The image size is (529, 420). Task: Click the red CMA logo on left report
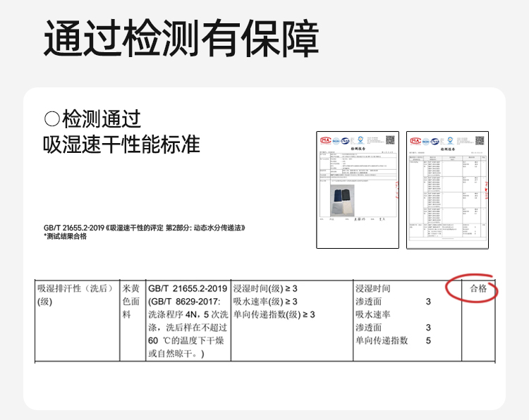(326, 140)
